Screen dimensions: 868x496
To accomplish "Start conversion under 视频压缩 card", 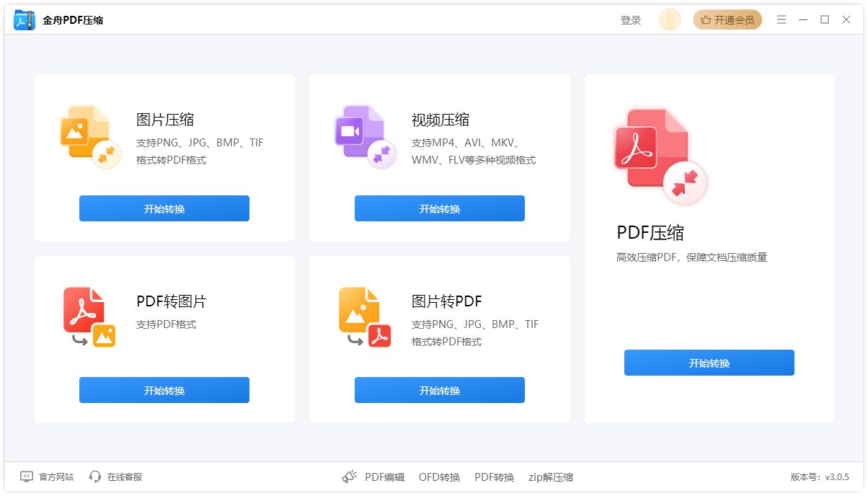I will (439, 208).
